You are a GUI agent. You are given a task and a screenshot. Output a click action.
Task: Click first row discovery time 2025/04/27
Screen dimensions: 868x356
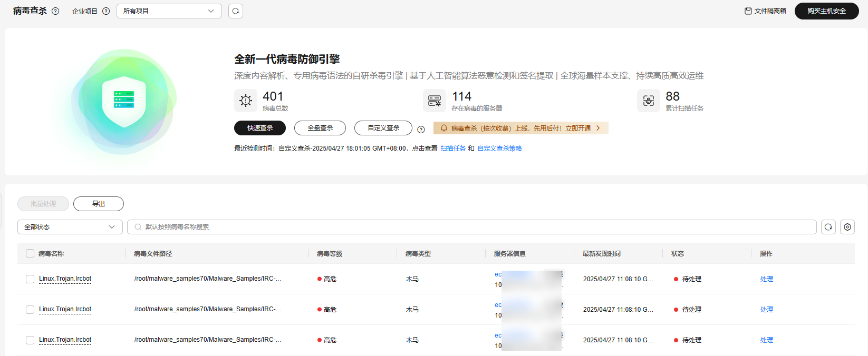click(x=618, y=279)
